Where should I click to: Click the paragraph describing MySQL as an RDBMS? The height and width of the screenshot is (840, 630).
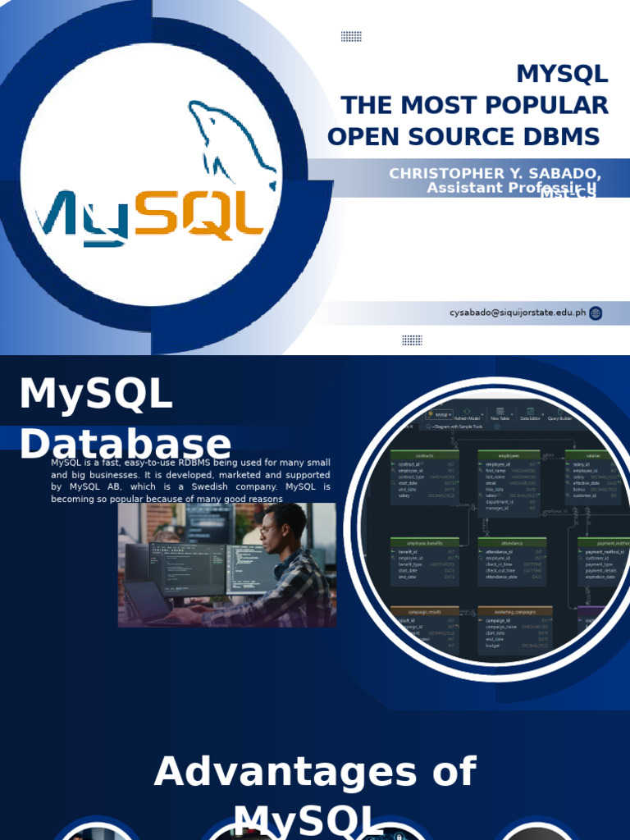(190, 481)
